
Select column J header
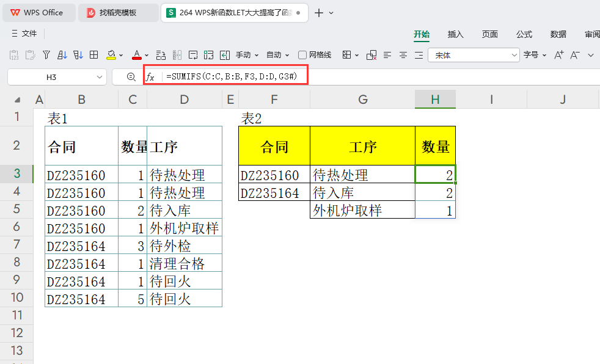pyautogui.click(x=563, y=100)
